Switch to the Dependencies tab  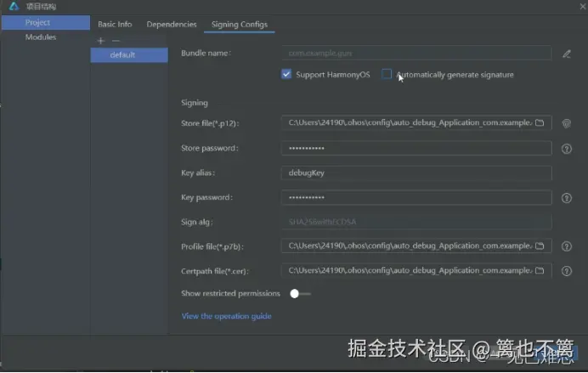click(172, 25)
